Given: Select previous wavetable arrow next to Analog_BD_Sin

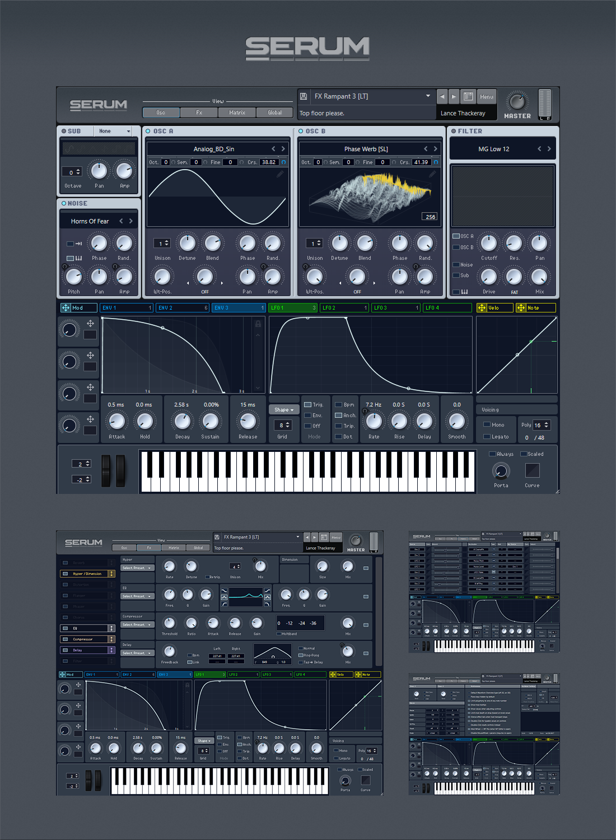Looking at the screenshot, I should pos(273,149).
